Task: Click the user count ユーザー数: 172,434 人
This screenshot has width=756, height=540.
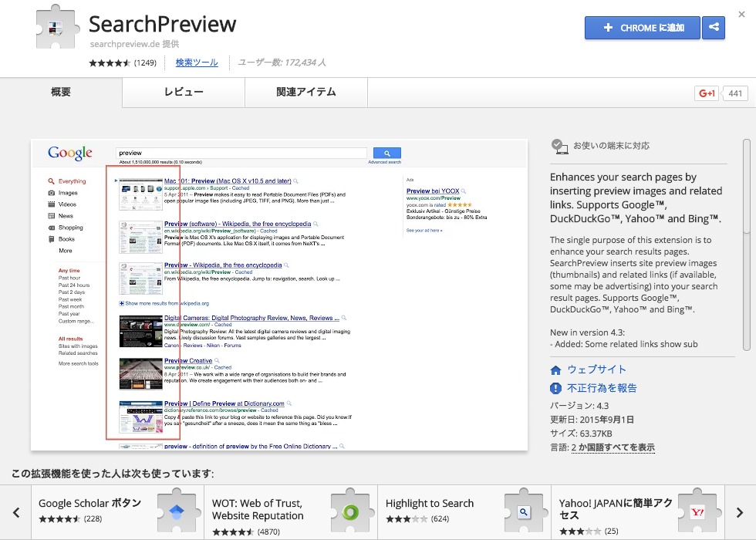Action: pos(282,62)
